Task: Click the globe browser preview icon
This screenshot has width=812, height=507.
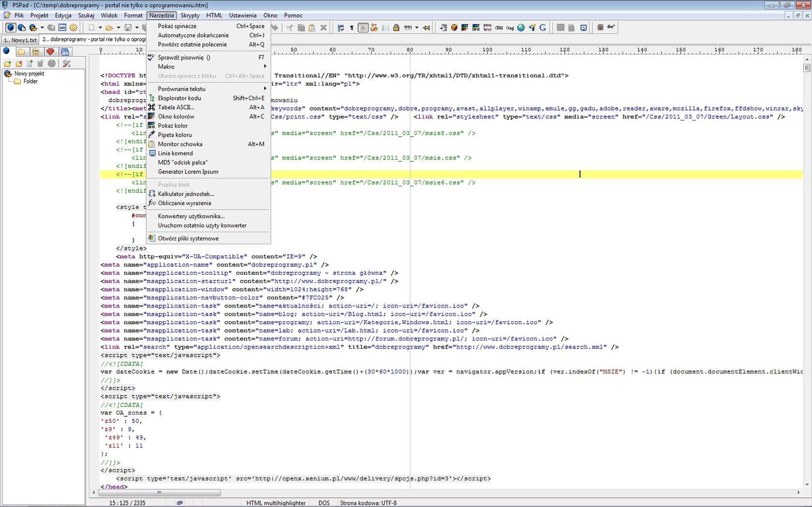Action: [521, 28]
